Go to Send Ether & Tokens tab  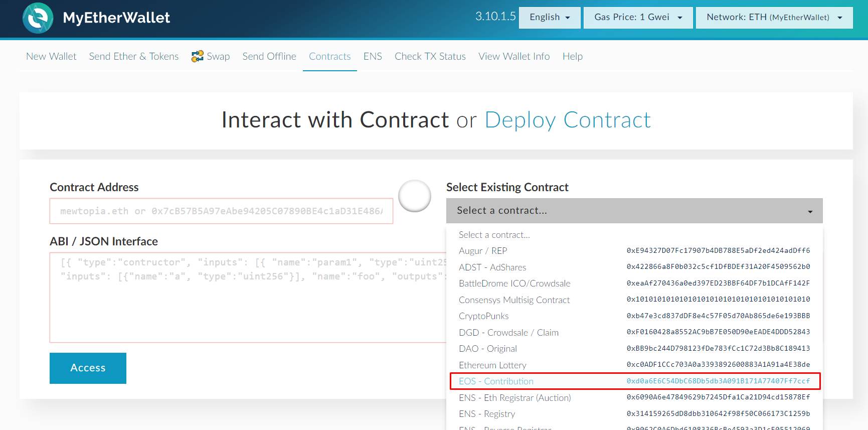pyautogui.click(x=134, y=56)
